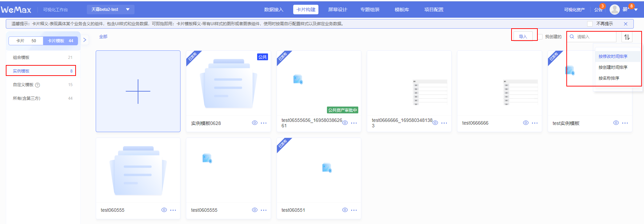Click the 全部 filter link

coord(103,37)
